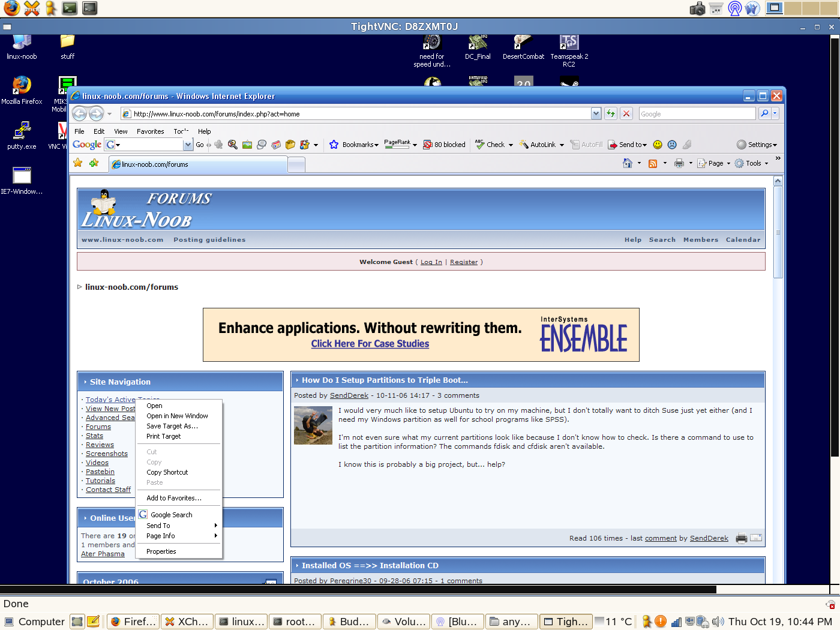Image resolution: width=840 pixels, height=630 pixels.
Task: Open the Computer menu in bottom panel
Action: point(34,622)
